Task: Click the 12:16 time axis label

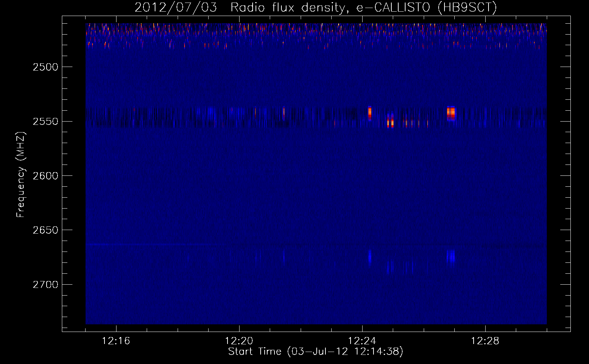Action: pos(116,341)
